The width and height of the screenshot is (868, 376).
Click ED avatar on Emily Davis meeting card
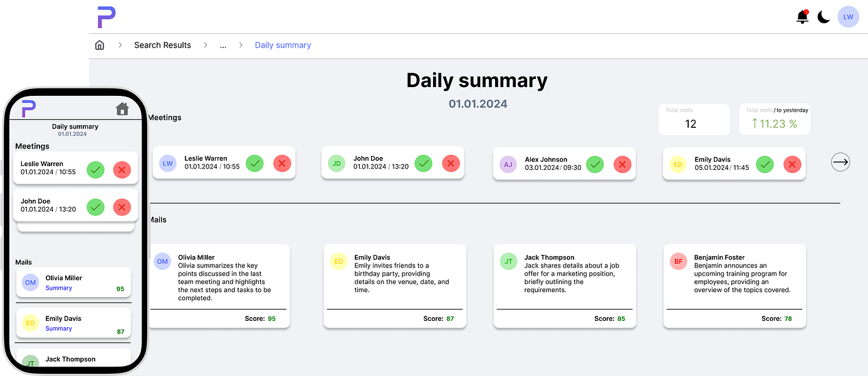pyautogui.click(x=677, y=165)
